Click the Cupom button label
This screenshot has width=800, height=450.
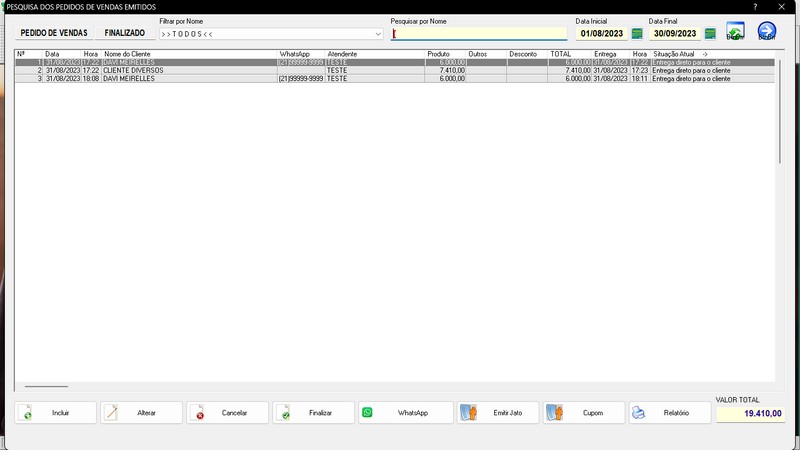pyautogui.click(x=593, y=413)
